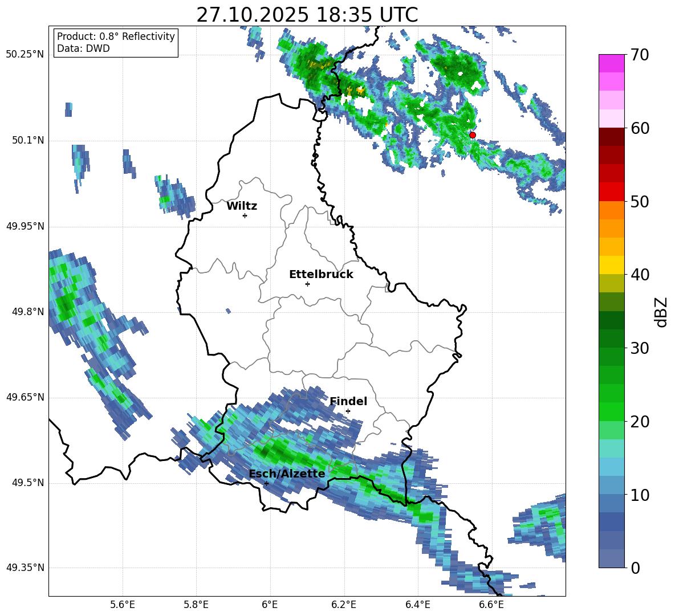Viewport: 675px width, 616px height.
Task: Select the Ettelbruck station label
Action: [x=321, y=275]
